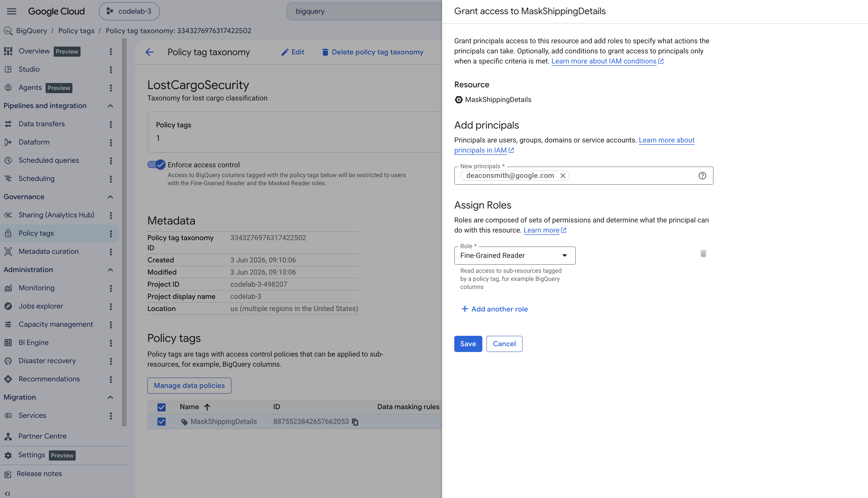The height and width of the screenshot is (498, 868).
Task: Click the Metadata curation icon
Action: coord(8,251)
